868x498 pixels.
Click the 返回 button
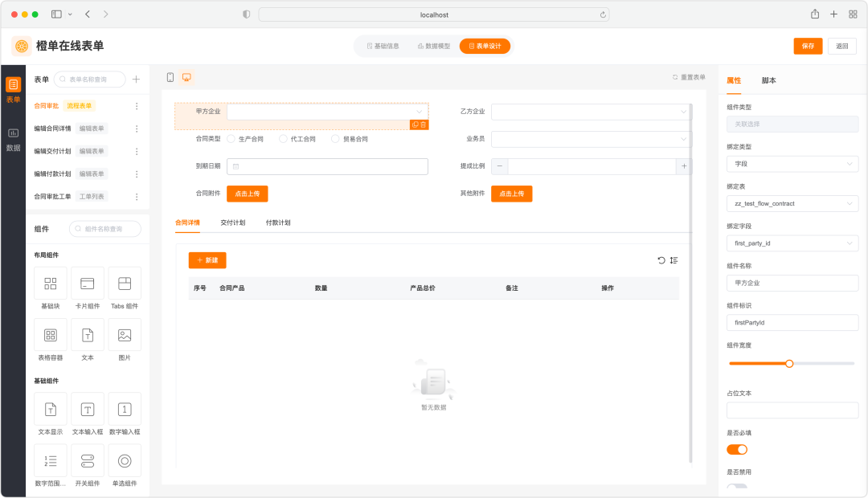click(x=842, y=46)
